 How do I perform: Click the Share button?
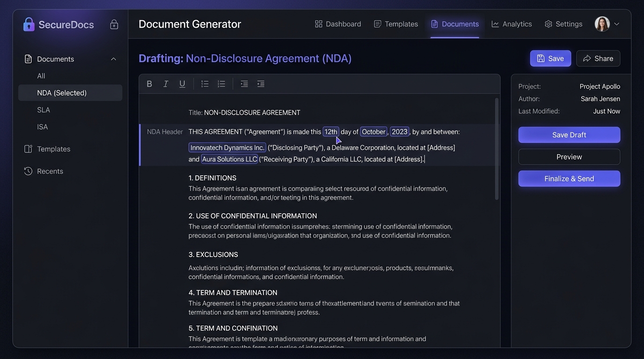point(598,58)
